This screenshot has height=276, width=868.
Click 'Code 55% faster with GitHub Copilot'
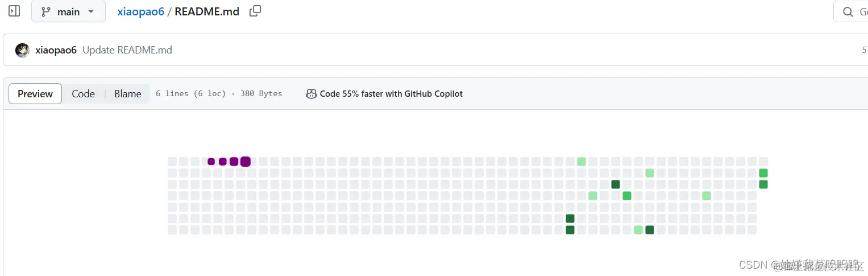point(391,94)
